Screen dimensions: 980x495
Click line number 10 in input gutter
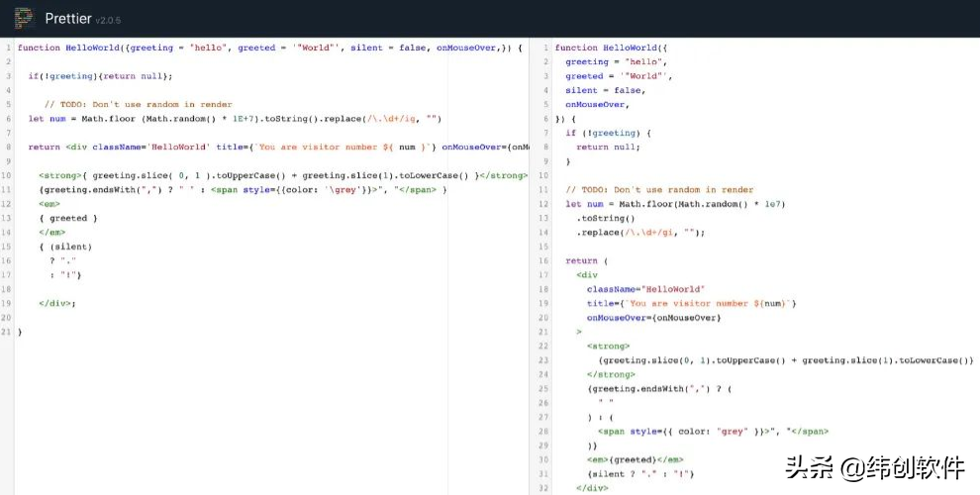(x=7, y=175)
